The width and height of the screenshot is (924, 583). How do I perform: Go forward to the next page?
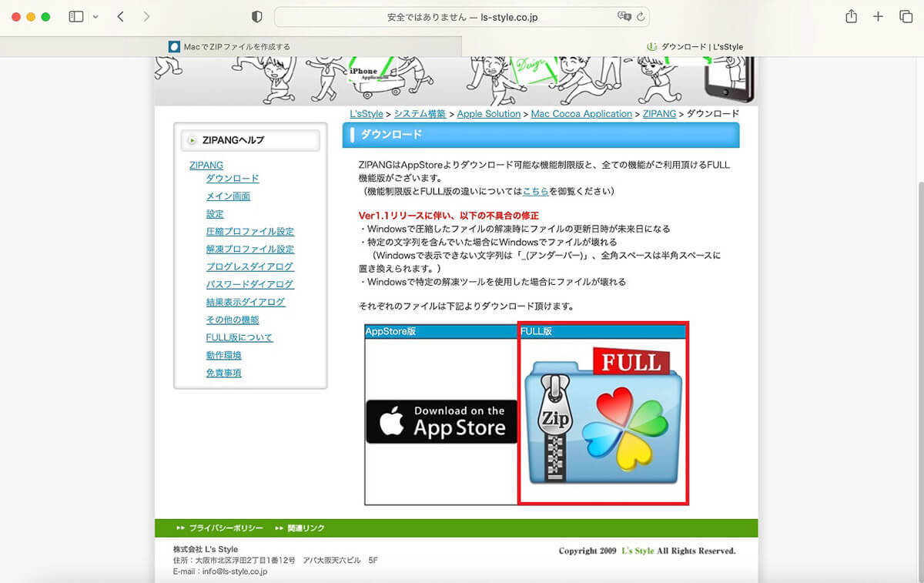tap(146, 16)
